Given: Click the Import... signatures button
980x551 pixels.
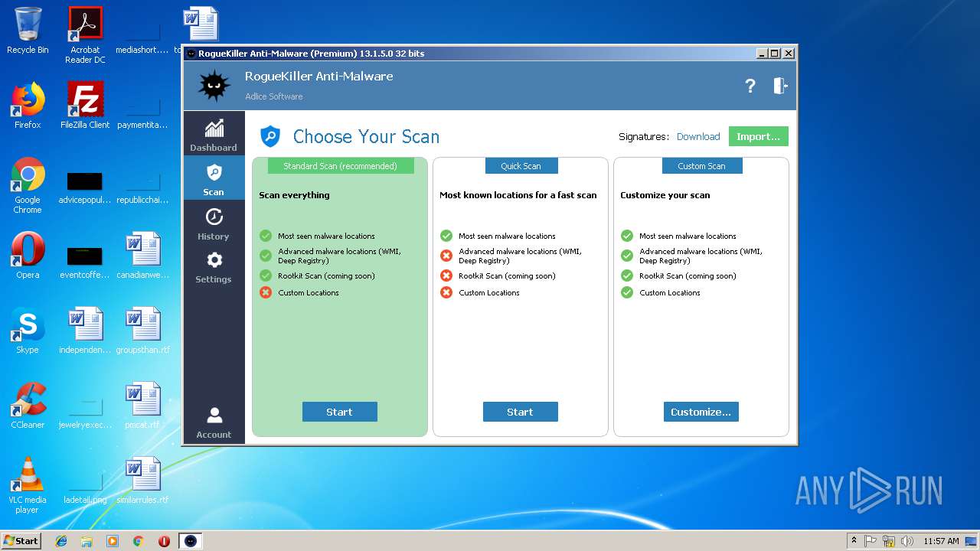Looking at the screenshot, I should pyautogui.click(x=758, y=136).
